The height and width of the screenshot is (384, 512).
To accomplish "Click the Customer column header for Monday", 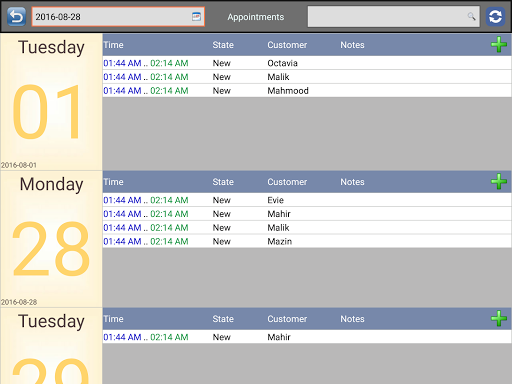I will [x=287, y=182].
